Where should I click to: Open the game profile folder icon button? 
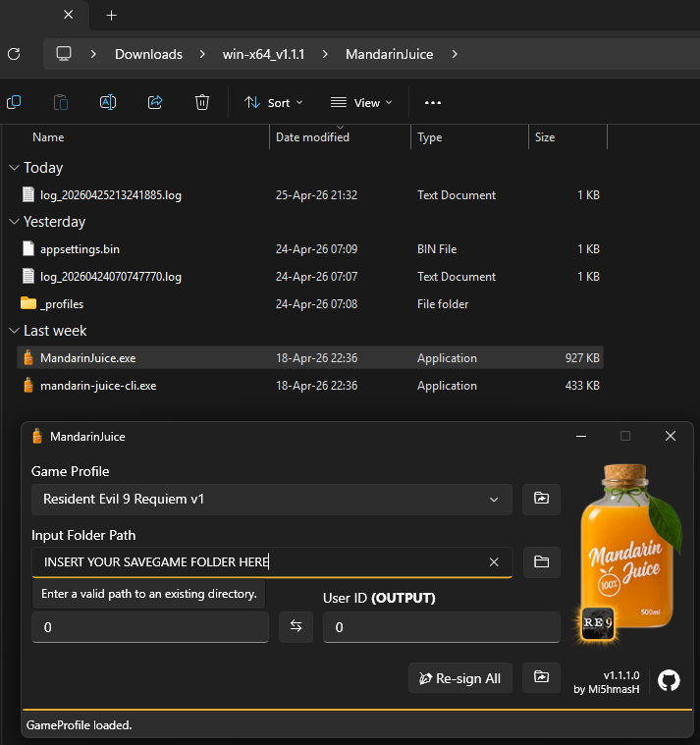click(541, 499)
